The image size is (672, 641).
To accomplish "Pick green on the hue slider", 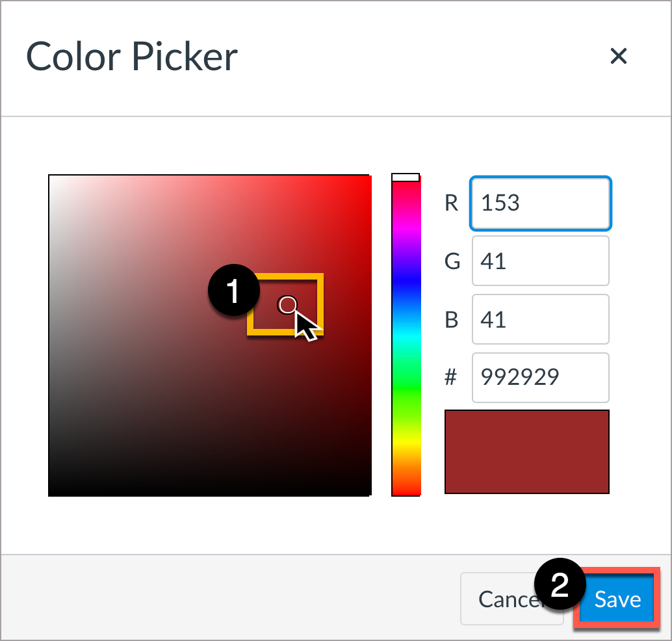I will click(406, 390).
